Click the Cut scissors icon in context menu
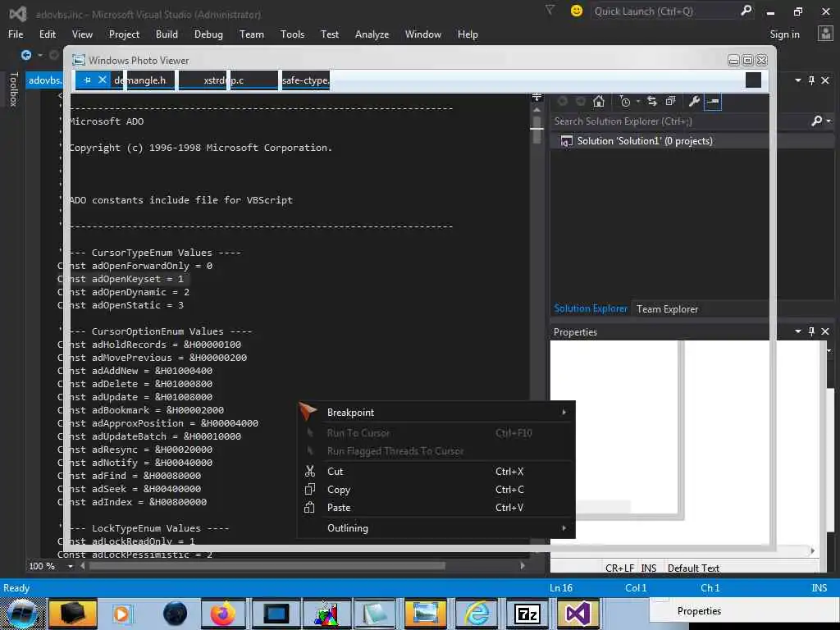This screenshot has width=840, height=630. click(309, 472)
